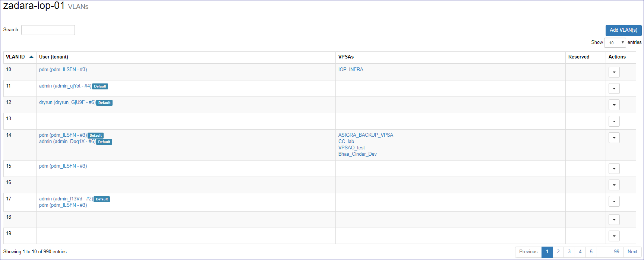The width and height of the screenshot is (644, 260).
Task: Go to page 2 of results
Action: [x=558, y=252]
